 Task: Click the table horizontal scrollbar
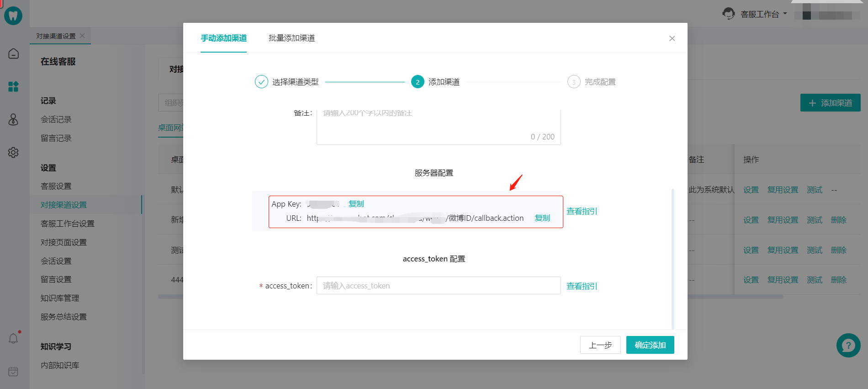pos(471,297)
